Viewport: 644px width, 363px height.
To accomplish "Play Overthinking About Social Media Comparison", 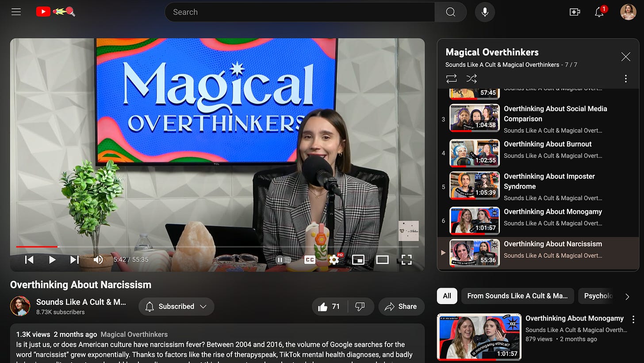I will tap(538, 119).
